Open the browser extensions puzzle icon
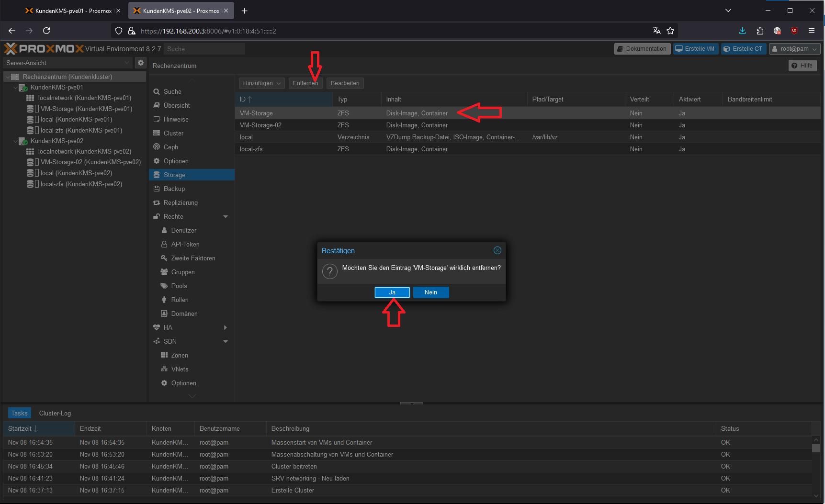825x504 pixels. pyautogui.click(x=760, y=31)
